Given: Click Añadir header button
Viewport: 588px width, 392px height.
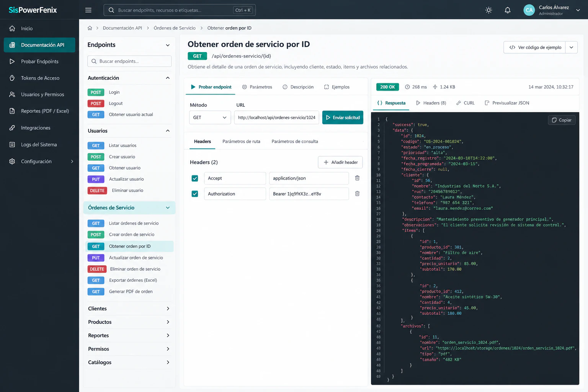Looking at the screenshot, I should point(340,162).
